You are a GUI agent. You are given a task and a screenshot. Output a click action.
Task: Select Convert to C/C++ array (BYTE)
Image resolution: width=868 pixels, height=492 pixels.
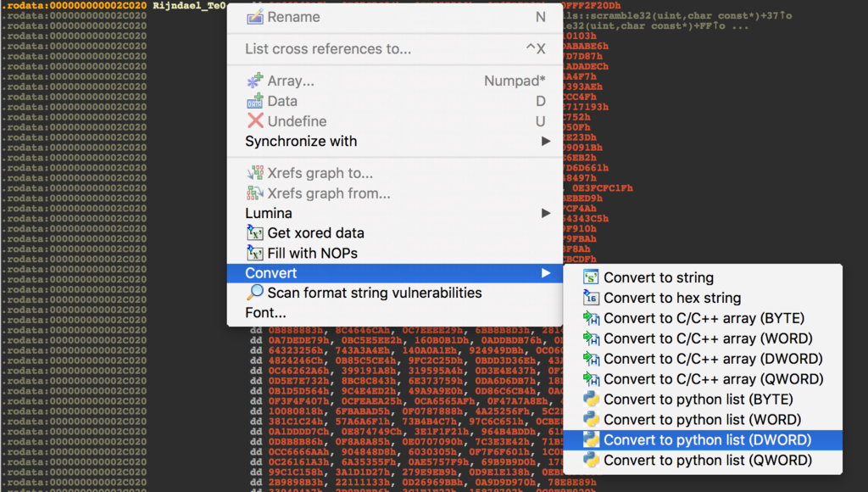point(703,318)
